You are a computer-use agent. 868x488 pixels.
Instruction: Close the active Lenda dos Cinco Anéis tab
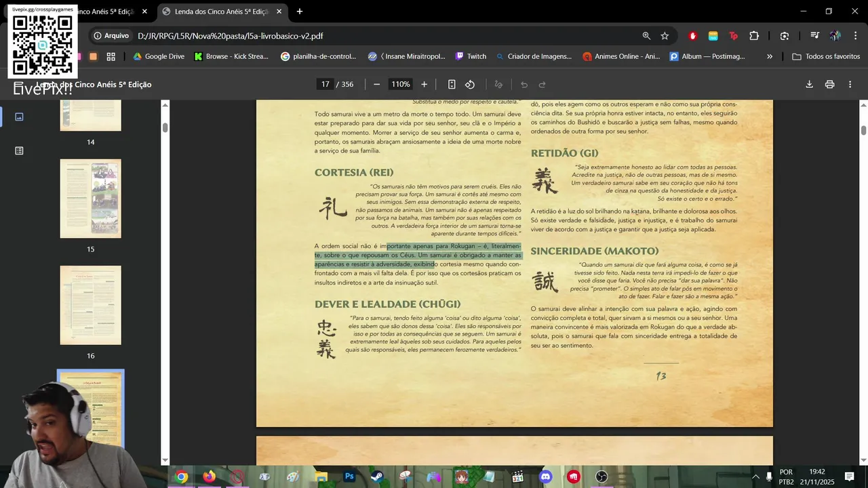(279, 12)
